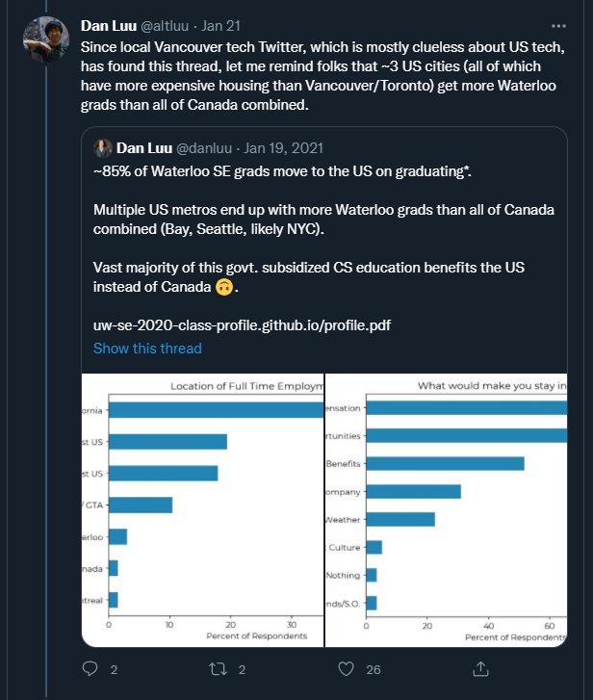Click the reply speech bubble icon
Screen dimensions: 593x700
90,668
